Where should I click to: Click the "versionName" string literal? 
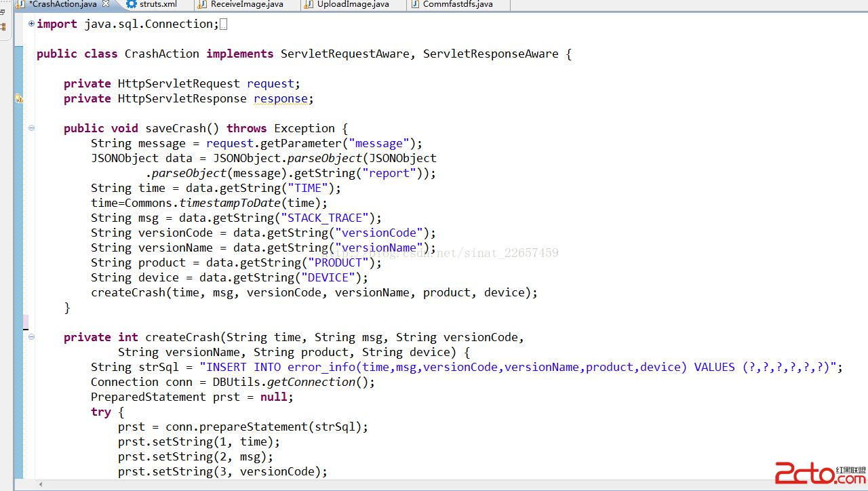coord(379,248)
